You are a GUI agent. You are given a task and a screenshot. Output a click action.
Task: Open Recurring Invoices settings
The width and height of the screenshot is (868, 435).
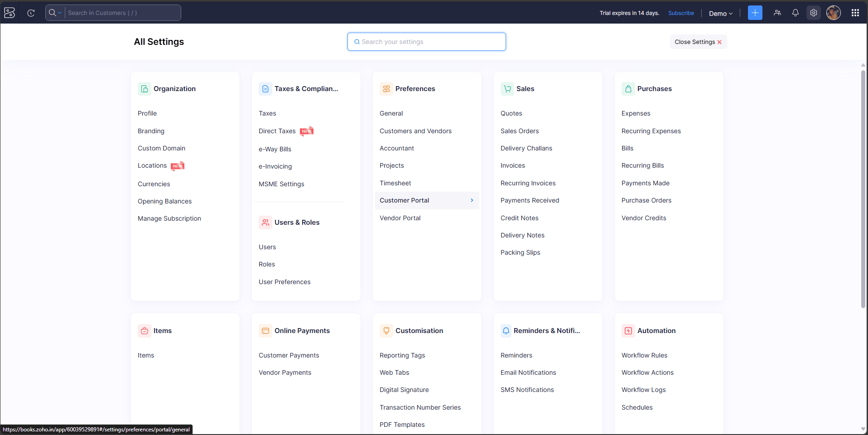528,183
